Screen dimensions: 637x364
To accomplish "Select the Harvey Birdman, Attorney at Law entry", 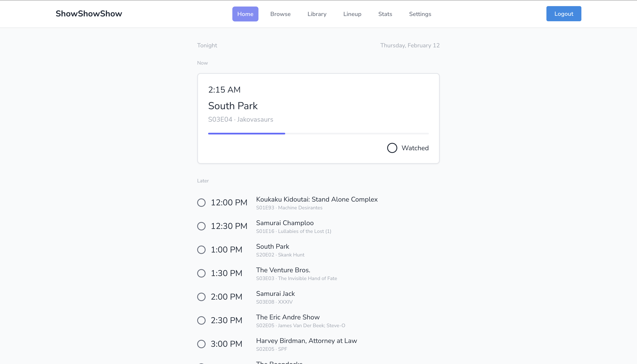I will [306, 341].
